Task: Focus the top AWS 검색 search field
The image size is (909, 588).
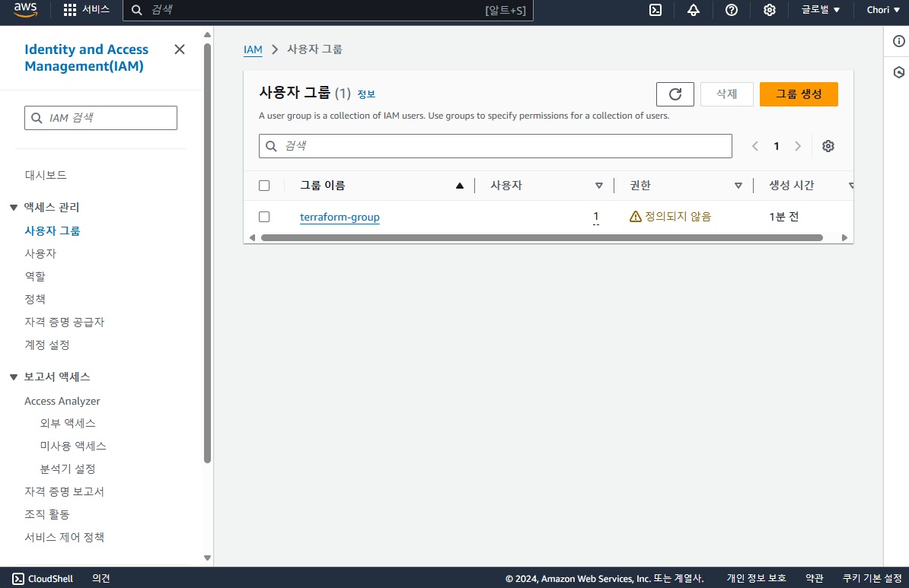Action: [327, 10]
